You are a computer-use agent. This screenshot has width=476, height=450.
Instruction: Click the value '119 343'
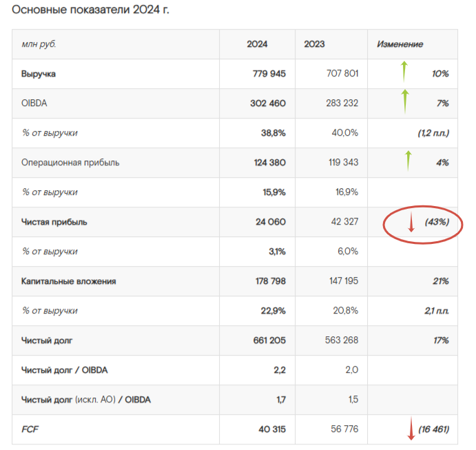pos(343,162)
